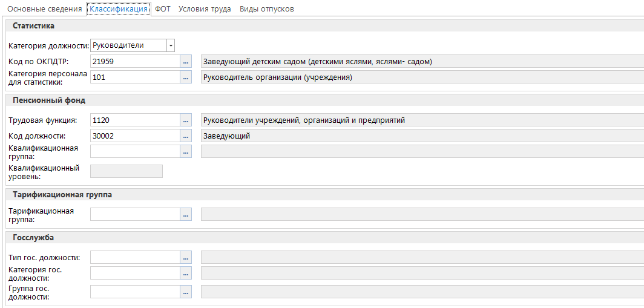Open lookup for Категория персонала для статистики
Screen dimensions: 644x308
[186, 77]
